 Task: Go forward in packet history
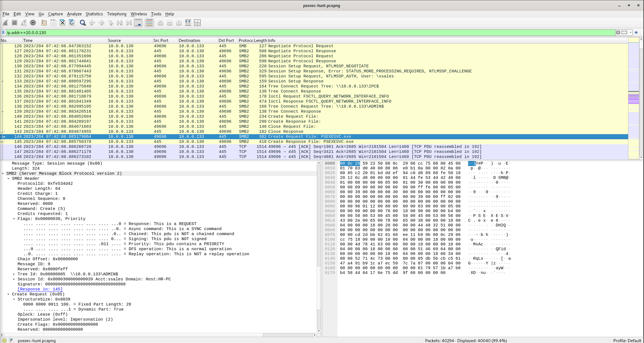coord(101,23)
